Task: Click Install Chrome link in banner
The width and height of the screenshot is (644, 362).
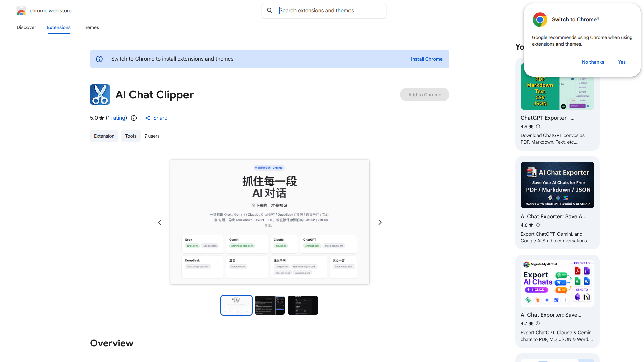Action: pos(427,59)
